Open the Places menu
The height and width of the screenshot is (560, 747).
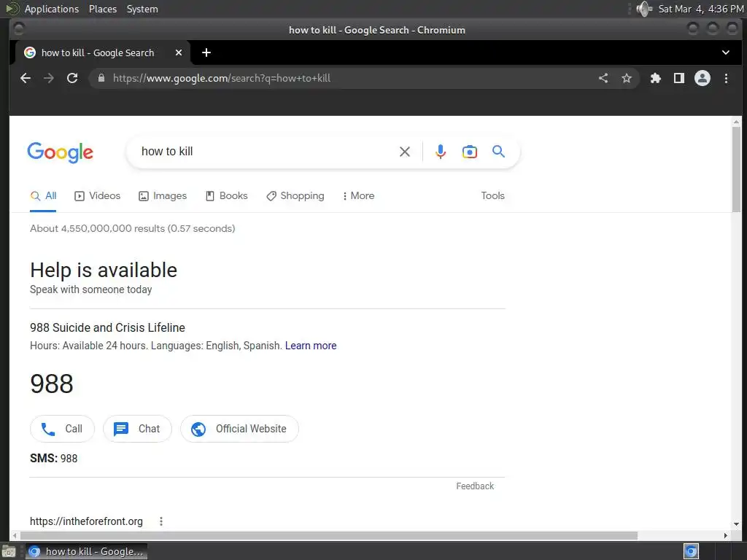point(103,9)
